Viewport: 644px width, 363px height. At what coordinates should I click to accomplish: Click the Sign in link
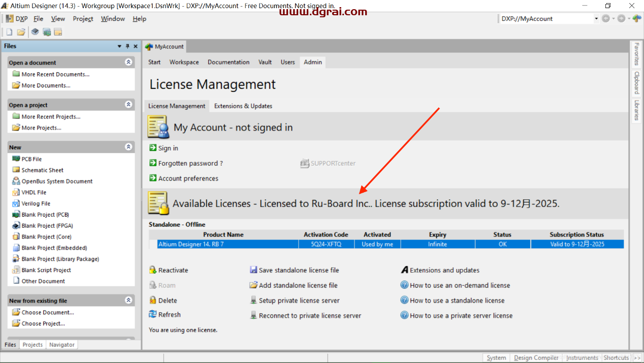pyautogui.click(x=168, y=148)
